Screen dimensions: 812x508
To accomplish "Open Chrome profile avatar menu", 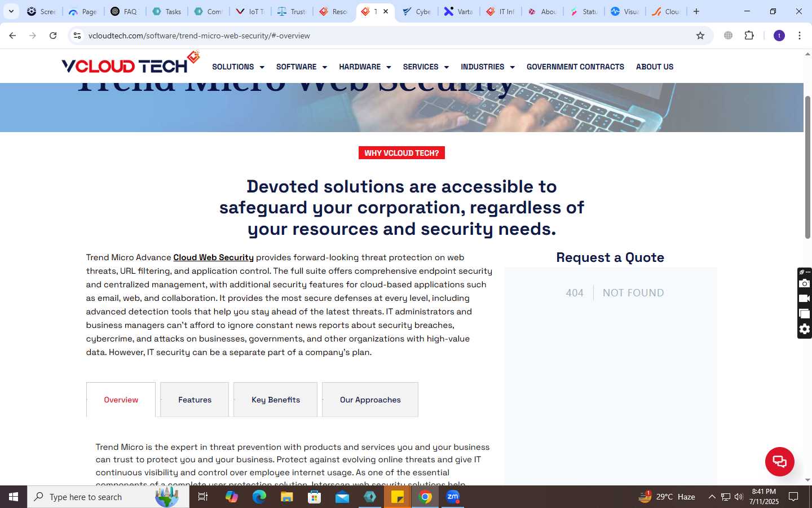I will pos(779,36).
